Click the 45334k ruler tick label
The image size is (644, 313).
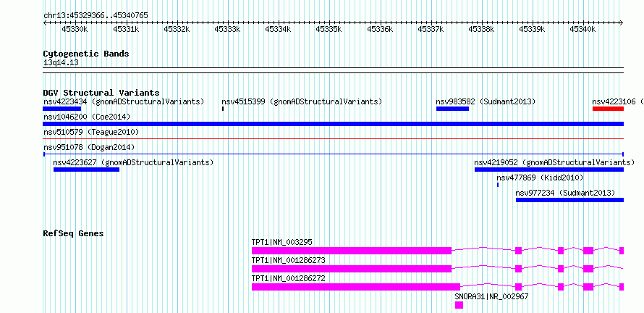click(279, 29)
